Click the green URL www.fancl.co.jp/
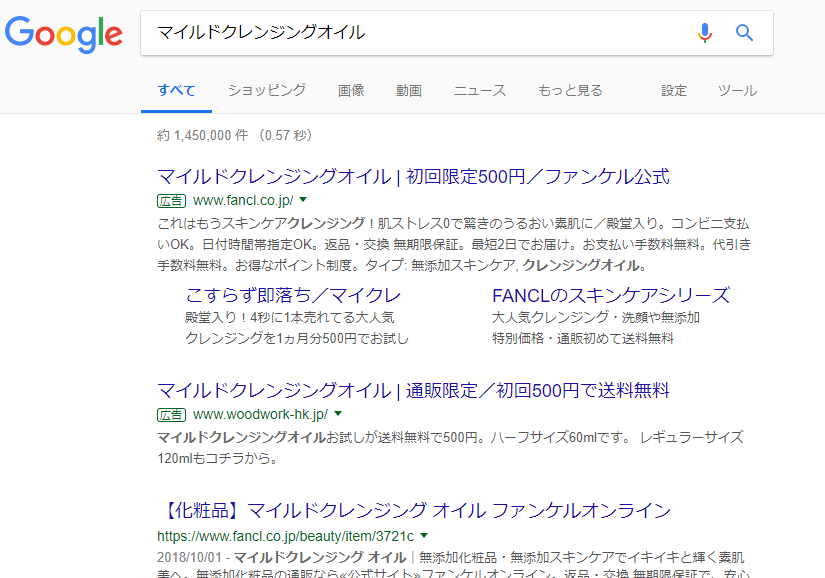 coord(243,200)
